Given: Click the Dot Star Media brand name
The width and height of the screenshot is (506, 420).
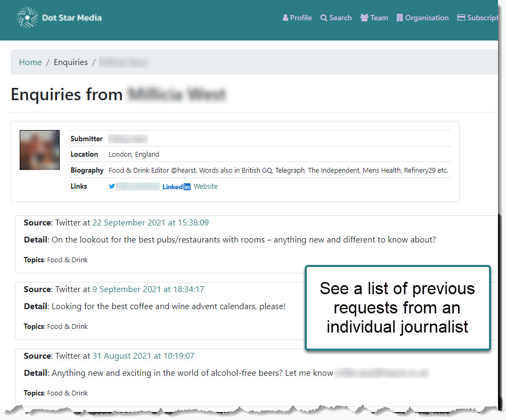Looking at the screenshot, I should [72, 18].
